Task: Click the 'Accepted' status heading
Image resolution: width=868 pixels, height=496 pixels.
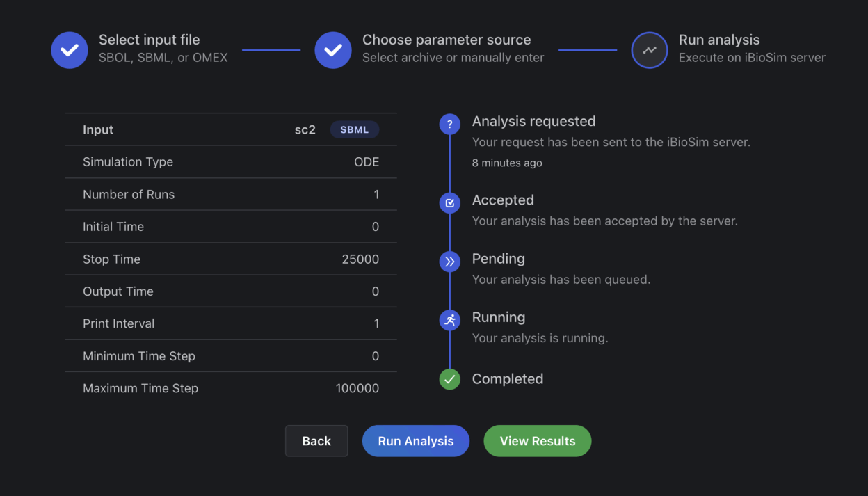Action: pos(503,200)
